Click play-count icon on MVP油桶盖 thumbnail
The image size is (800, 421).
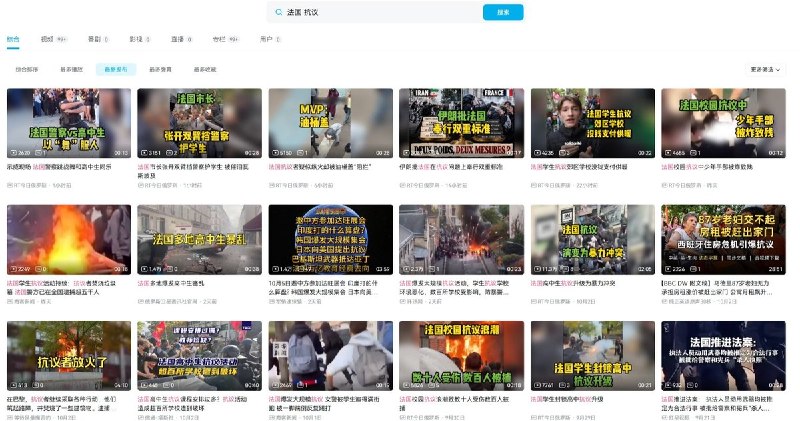point(277,153)
